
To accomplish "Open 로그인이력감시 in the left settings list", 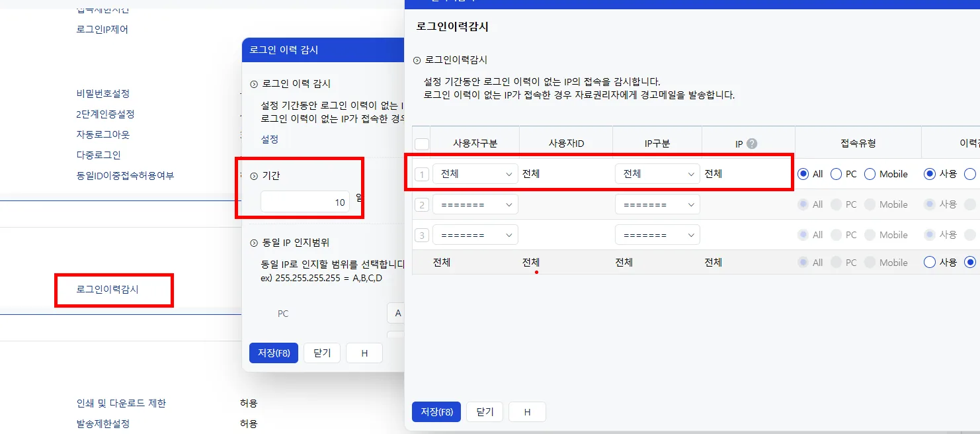I will point(108,290).
